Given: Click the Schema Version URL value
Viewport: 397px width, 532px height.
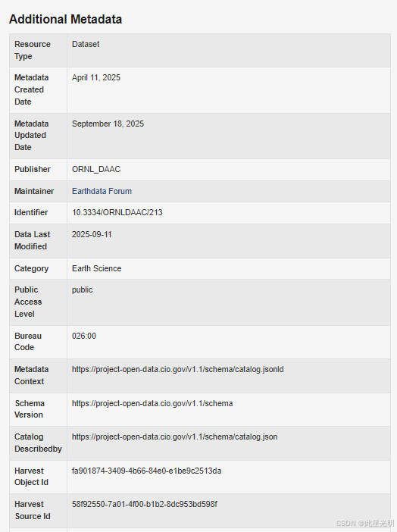Looking at the screenshot, I should 152,403.
